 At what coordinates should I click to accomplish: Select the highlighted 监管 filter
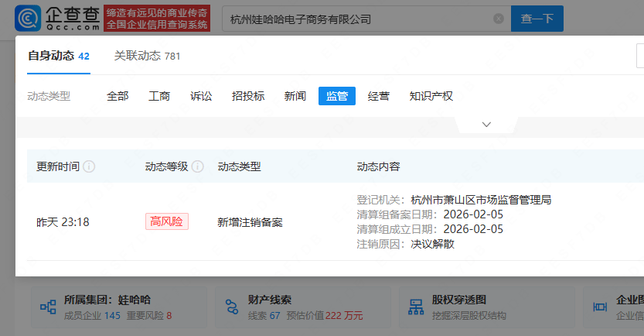pos(336,96)
